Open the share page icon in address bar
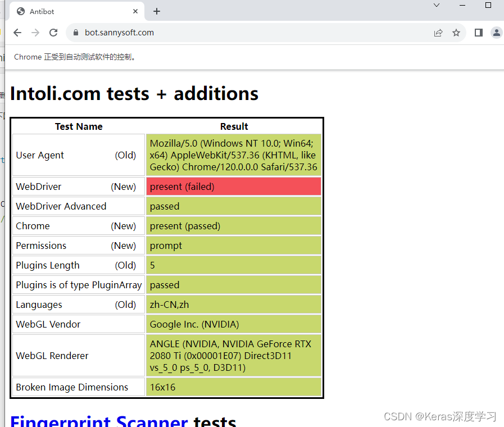Viewport: 504px width, 427px height. [x=438, y=33]
